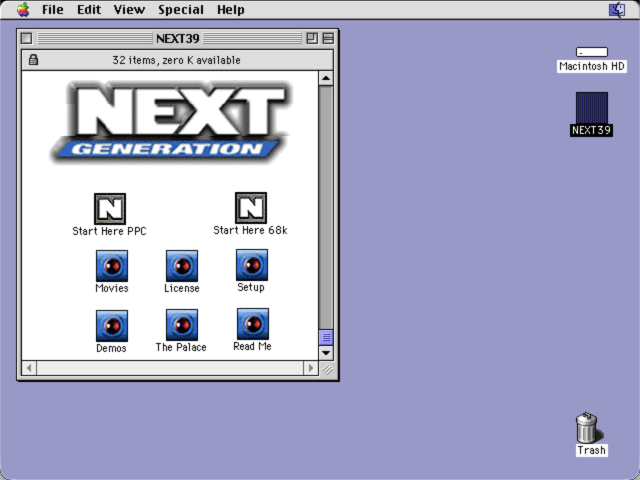This screenshot has height=480, width=640.
Task: Select the Start Here 68k icon
Action: [x=251, y=208]
